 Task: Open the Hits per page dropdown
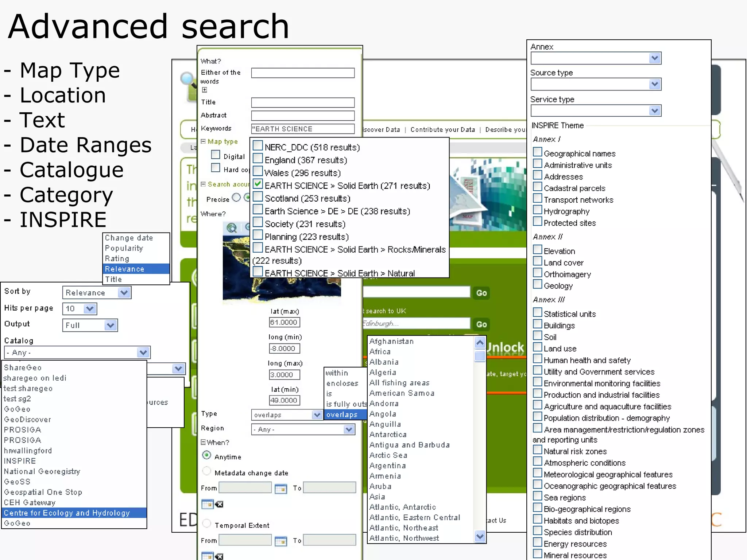click(80, 309)
